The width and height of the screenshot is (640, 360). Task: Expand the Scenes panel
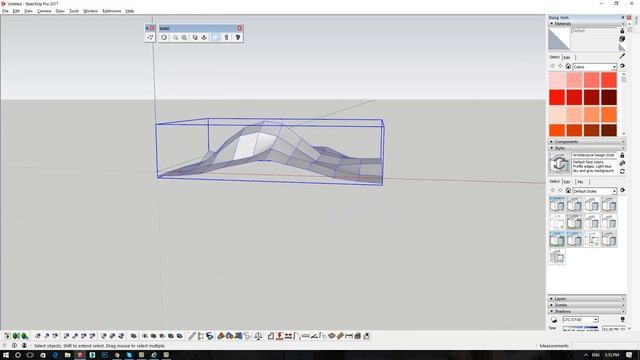click(x=587, y=305)
